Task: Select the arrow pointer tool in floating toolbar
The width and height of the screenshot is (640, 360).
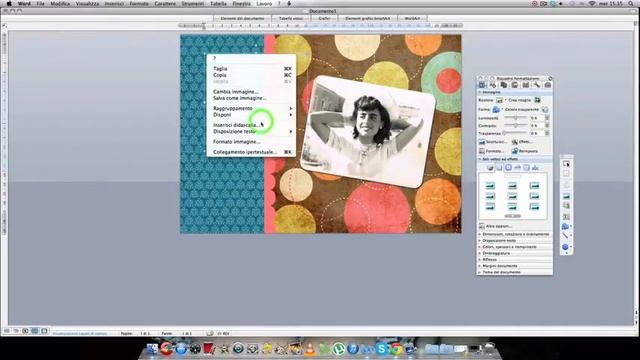Action: (x=566, y=163)
